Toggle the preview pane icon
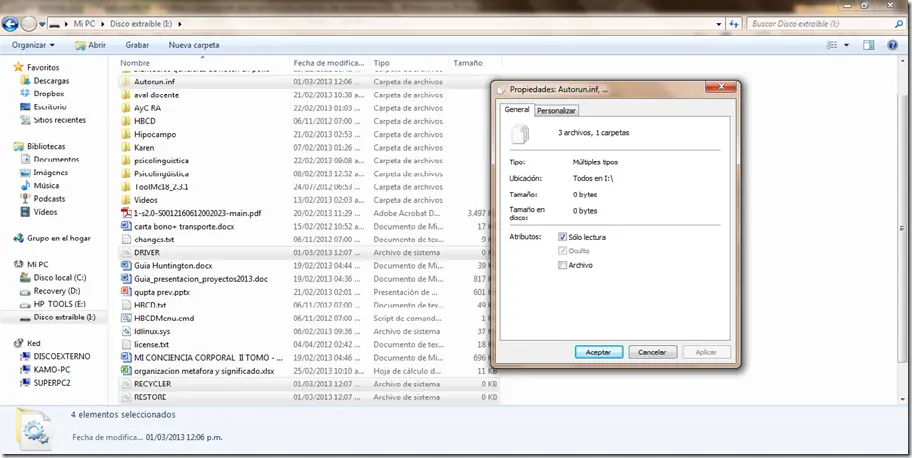This screenshot has width=912, height=458. [868, 45]
